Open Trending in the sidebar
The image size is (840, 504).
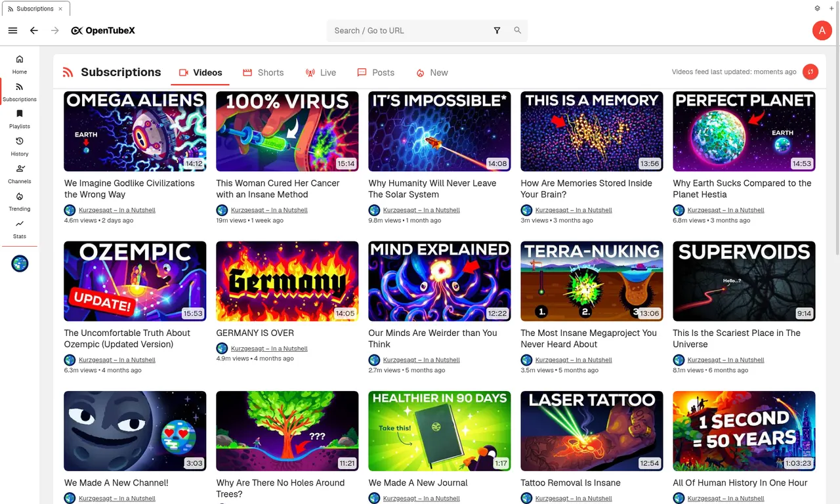20,201
